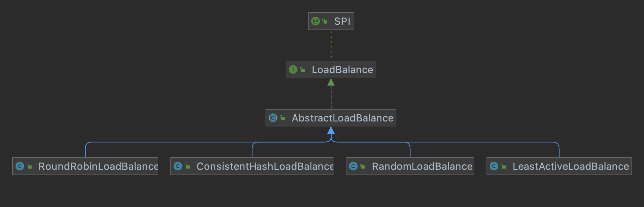Click the annotation @ icon on SPI node
The height and width of the screenshot is (207, 644).
315,21
